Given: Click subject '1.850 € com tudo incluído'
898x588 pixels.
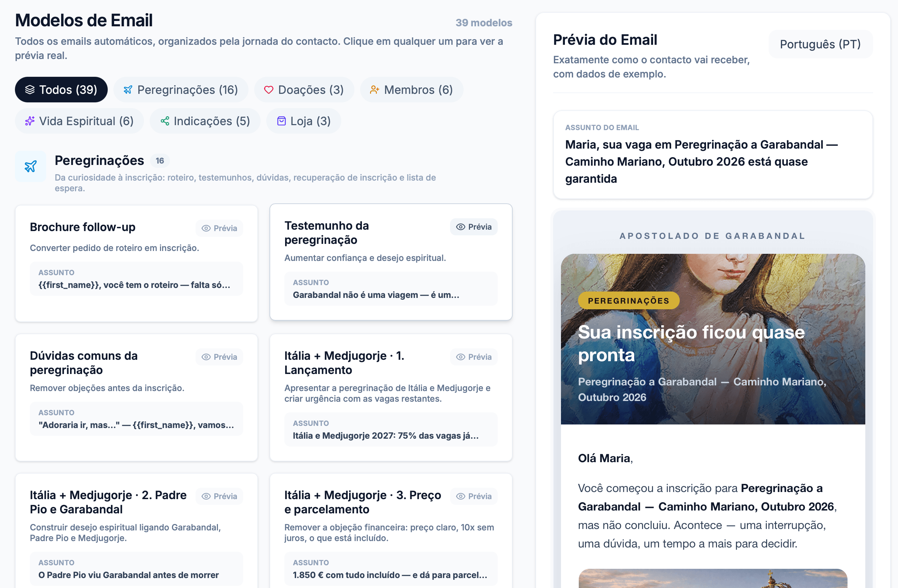Looking at the screenshot, I should pyautogui.click(x=390, y=575).
